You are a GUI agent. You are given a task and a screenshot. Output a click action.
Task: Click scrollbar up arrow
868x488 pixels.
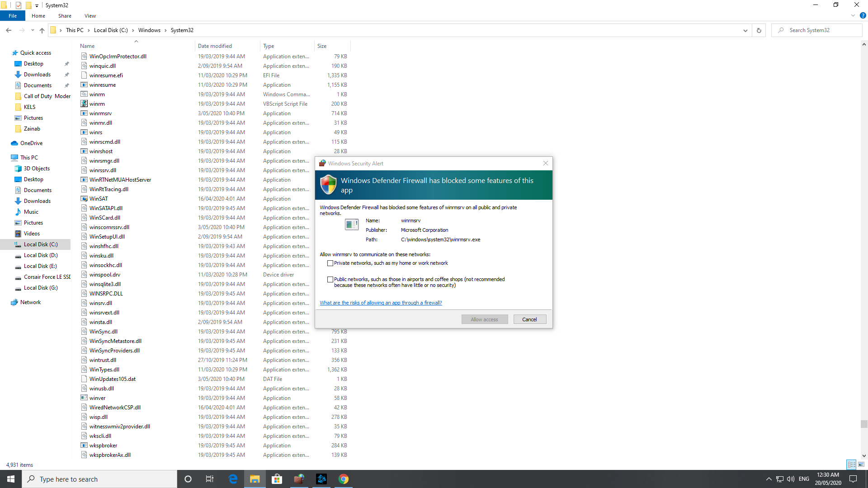point(864,44)
